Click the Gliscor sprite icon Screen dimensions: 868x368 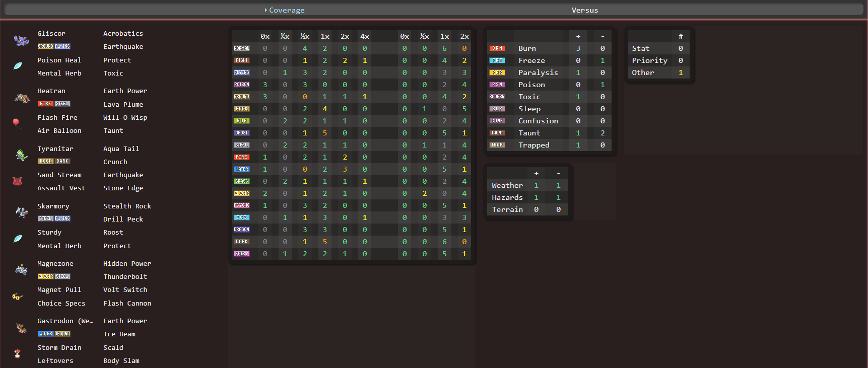pos(21,40)
